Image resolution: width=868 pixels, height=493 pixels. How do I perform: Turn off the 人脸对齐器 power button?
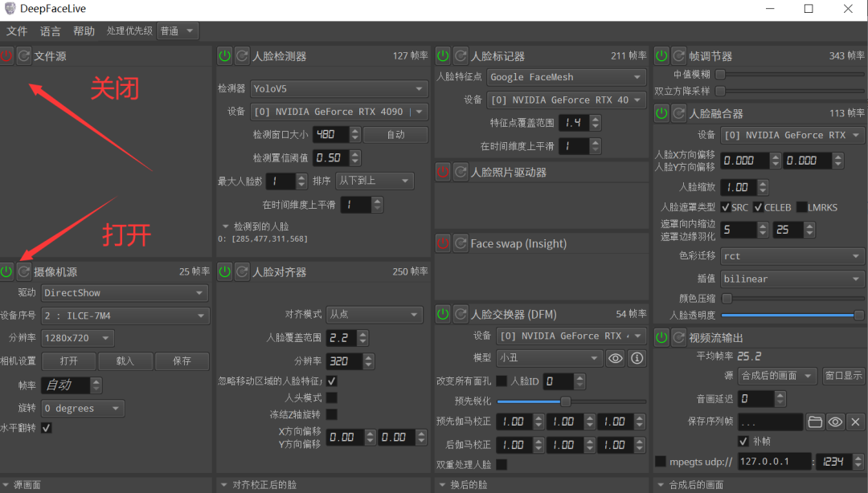[x=224, y=271]
